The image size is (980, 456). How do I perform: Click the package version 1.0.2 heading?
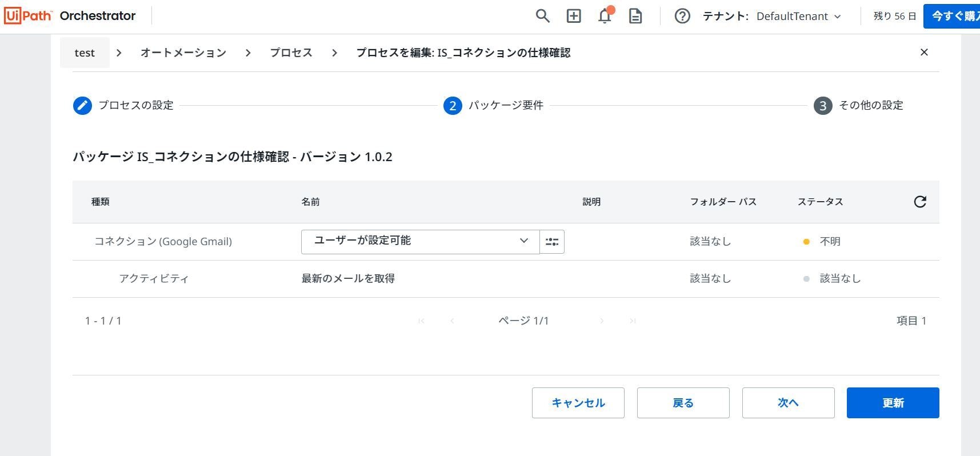click(x=233, y=157)
